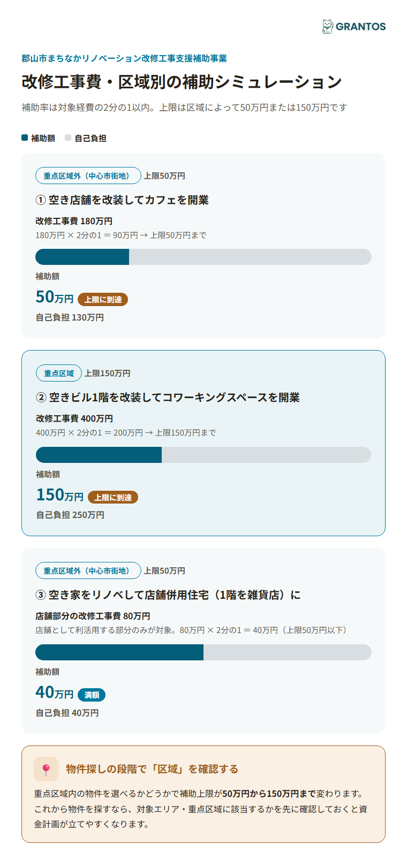Click the GRANTOS cat logo icon
Image resolution: width=407 pixels, height=868 pixels.
pos(327,26)
